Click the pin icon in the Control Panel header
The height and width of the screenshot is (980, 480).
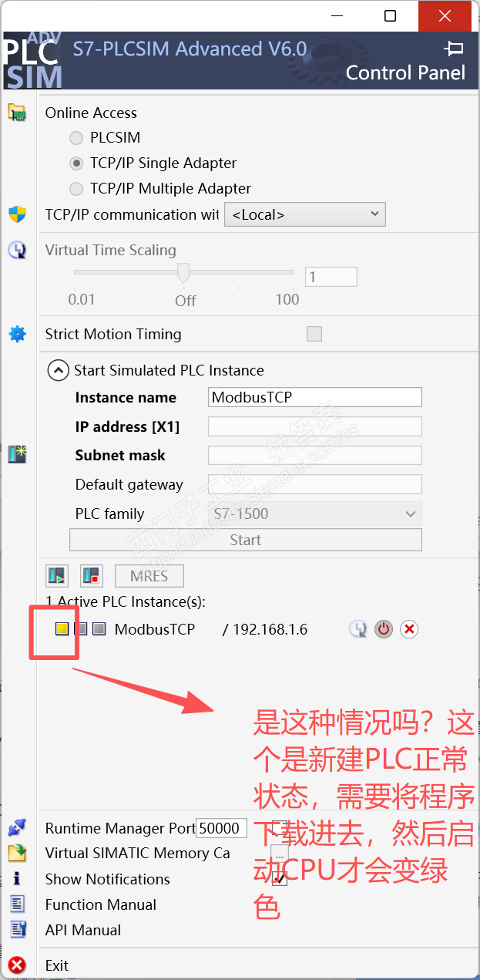(454, 49)
